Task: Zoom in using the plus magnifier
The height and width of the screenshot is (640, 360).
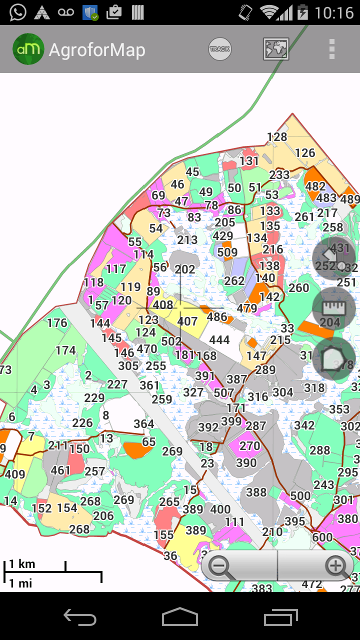Action: pos(316,565)
